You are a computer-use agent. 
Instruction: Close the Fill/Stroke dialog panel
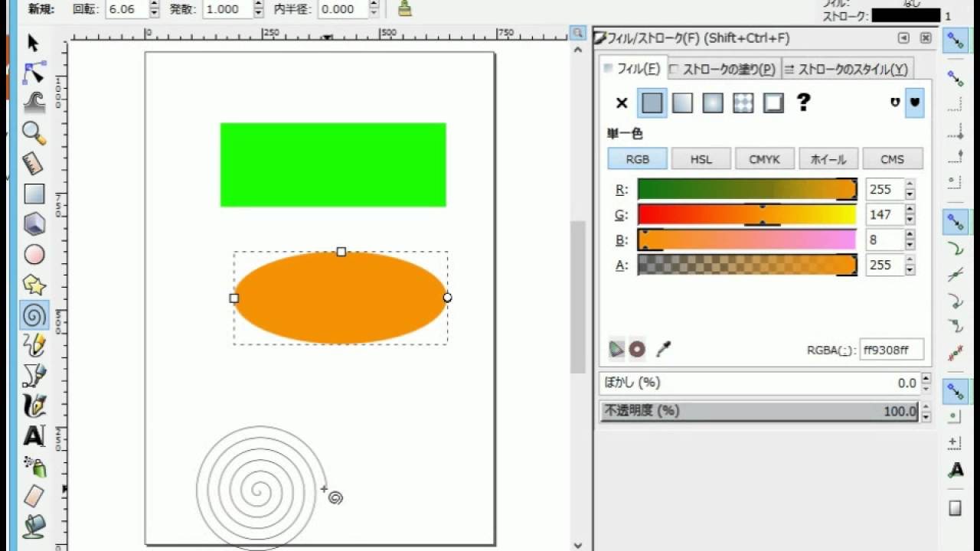[x=926, y=38]
